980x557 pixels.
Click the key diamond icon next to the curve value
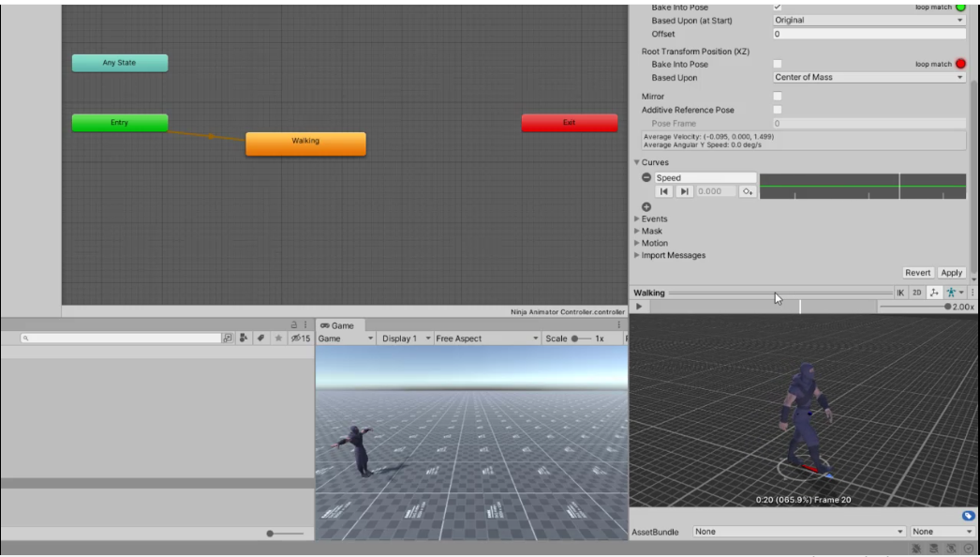point(747,190)
